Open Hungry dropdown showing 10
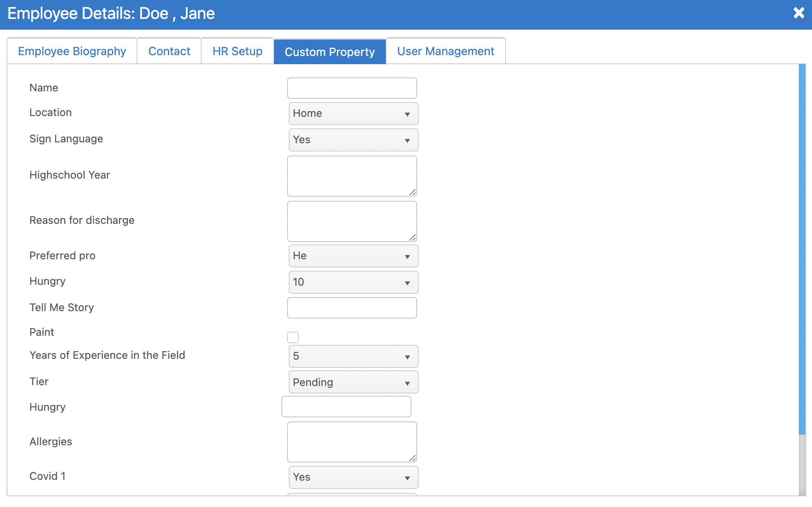The image size is (812, 507). [x=353, y=282]
